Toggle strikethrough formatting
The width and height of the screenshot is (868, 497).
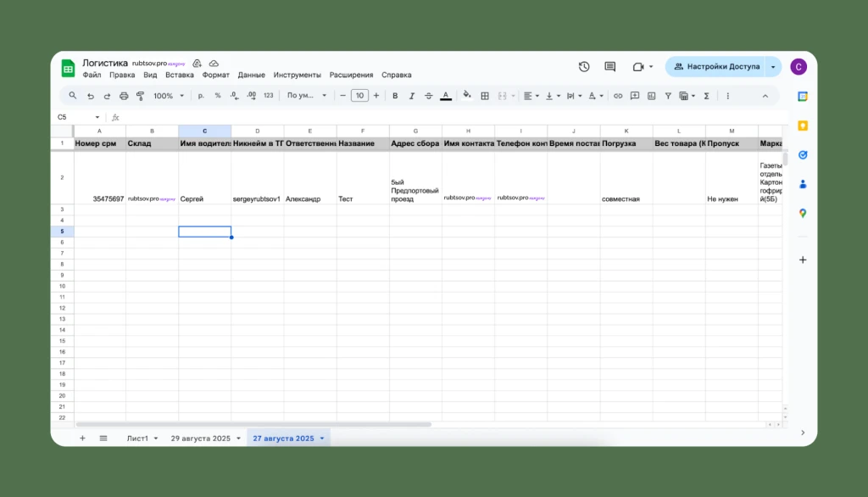tap(428, 96)
